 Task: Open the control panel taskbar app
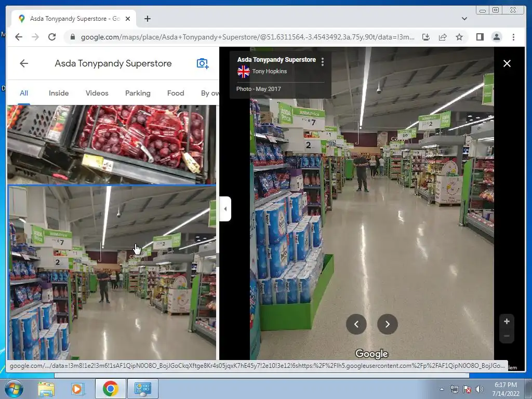click(x=143, y=389)
